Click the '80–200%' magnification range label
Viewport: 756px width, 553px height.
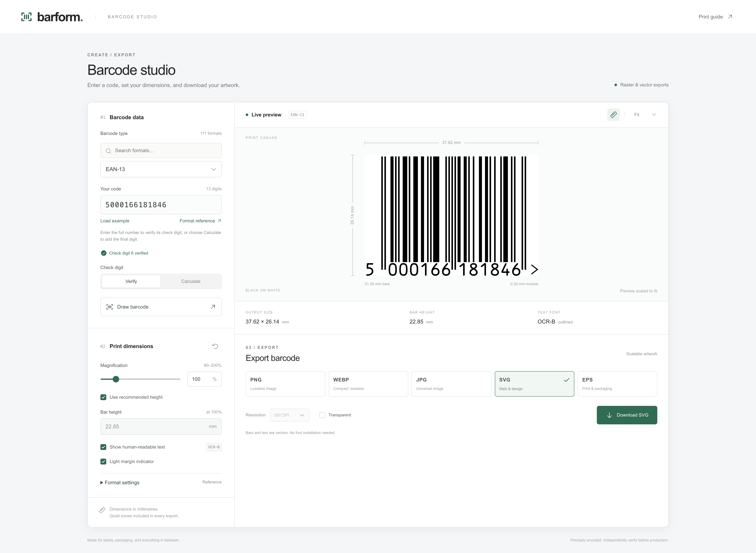coord(213,366)
